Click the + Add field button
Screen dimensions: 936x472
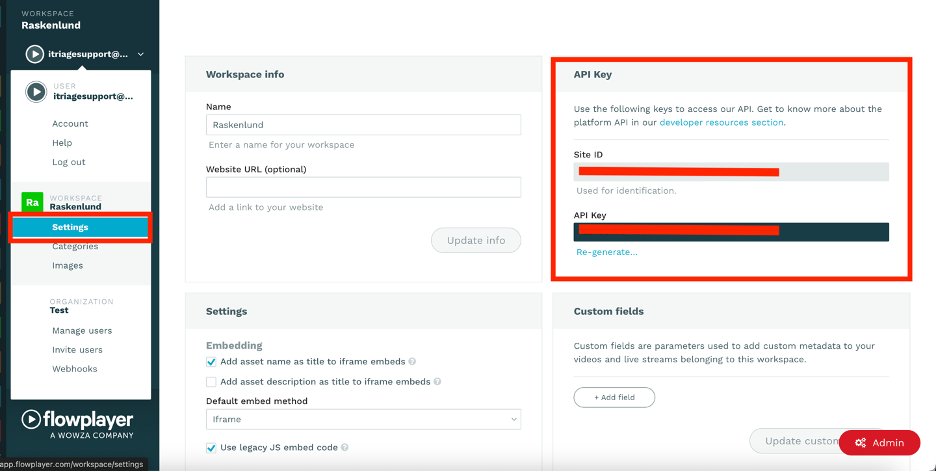pos(614,397)
